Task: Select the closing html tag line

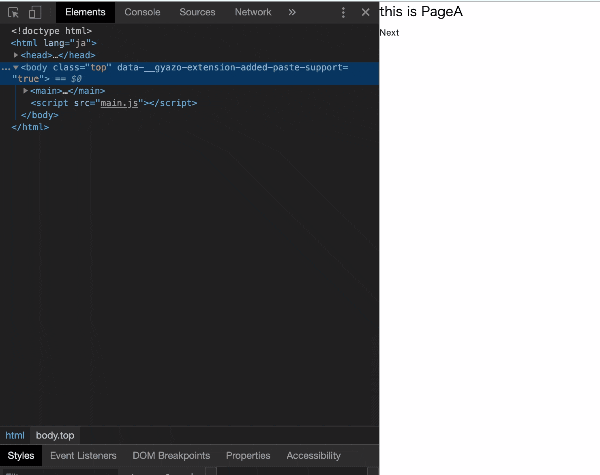Action: 30,127
